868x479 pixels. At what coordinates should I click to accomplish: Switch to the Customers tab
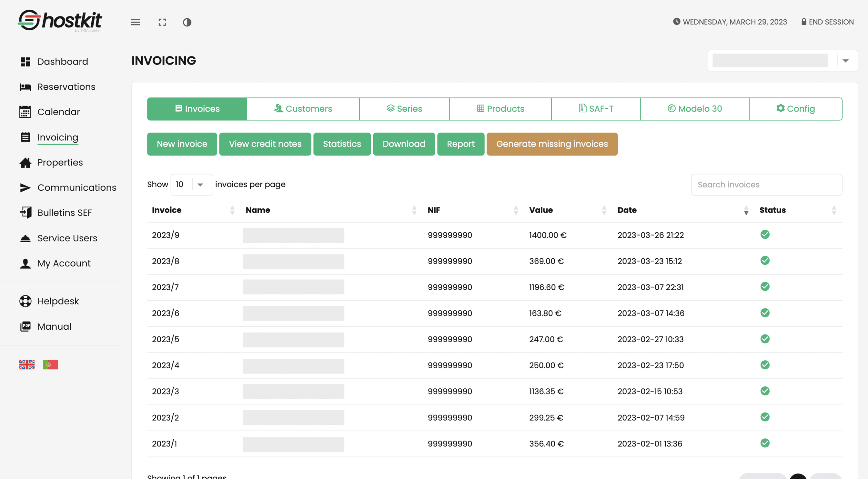[303, 108]
